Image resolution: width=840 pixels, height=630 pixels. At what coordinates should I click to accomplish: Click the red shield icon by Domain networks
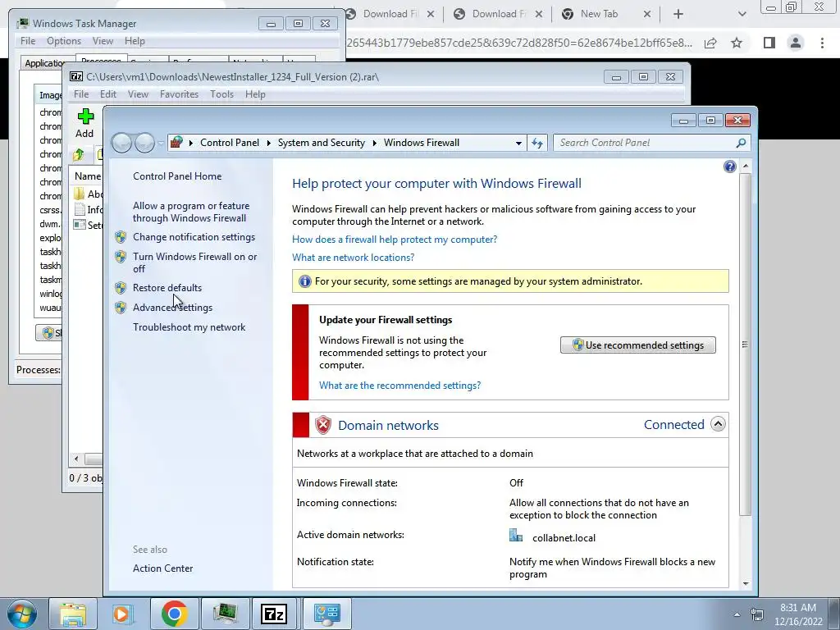coord(323,425)
